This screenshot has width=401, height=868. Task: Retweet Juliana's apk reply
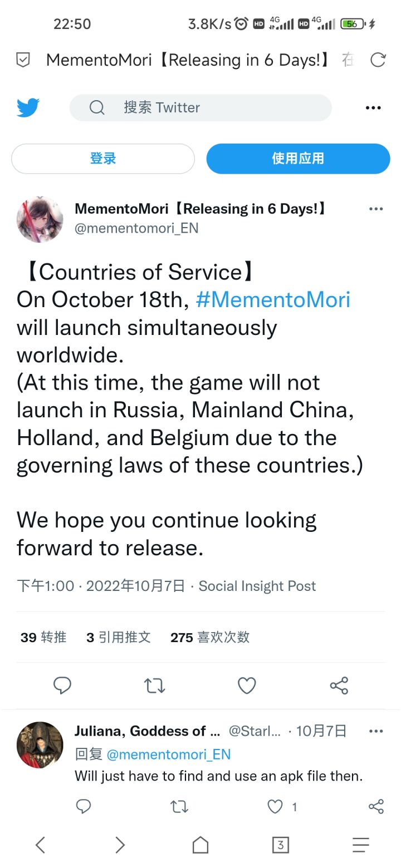(179, 806)
